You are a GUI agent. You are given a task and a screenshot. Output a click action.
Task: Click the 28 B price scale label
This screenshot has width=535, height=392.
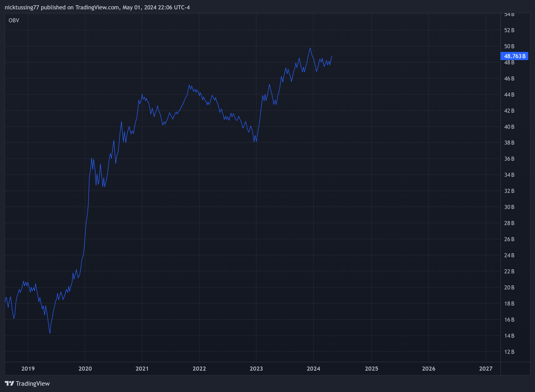click(509, 223)
